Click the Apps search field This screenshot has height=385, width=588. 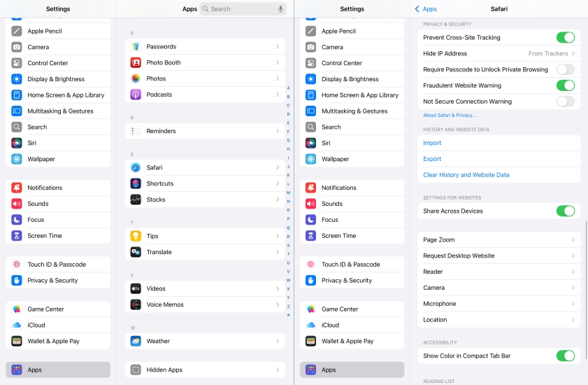243,9
